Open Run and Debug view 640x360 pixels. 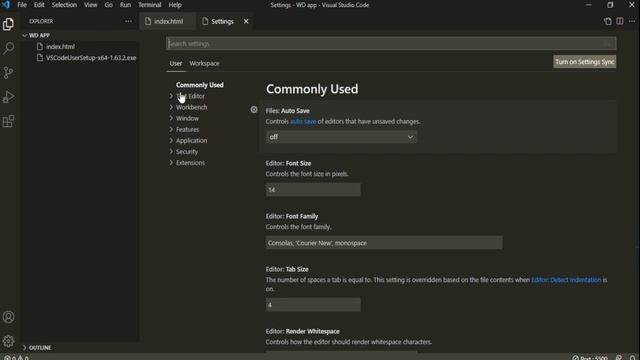[9, 97]
